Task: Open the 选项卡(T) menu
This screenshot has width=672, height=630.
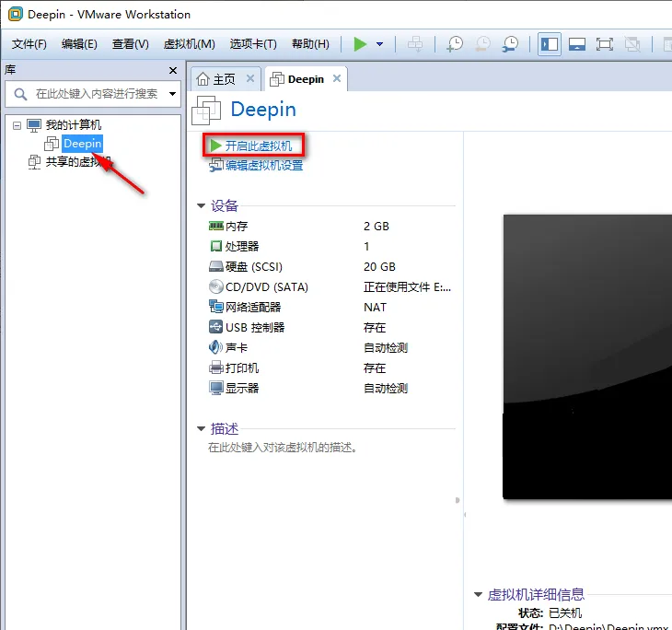Action: 253,43
